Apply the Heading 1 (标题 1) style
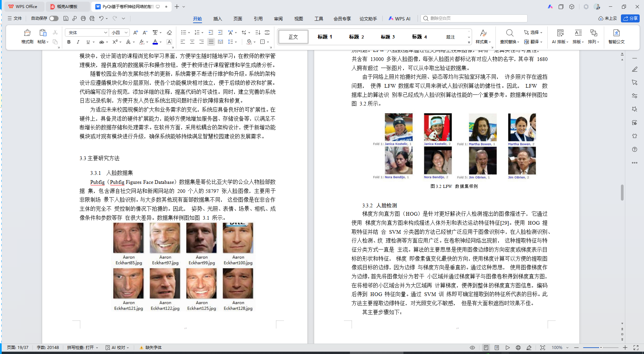Image resolution: width=644 pixels, height=354 pixels. point(325,37)
